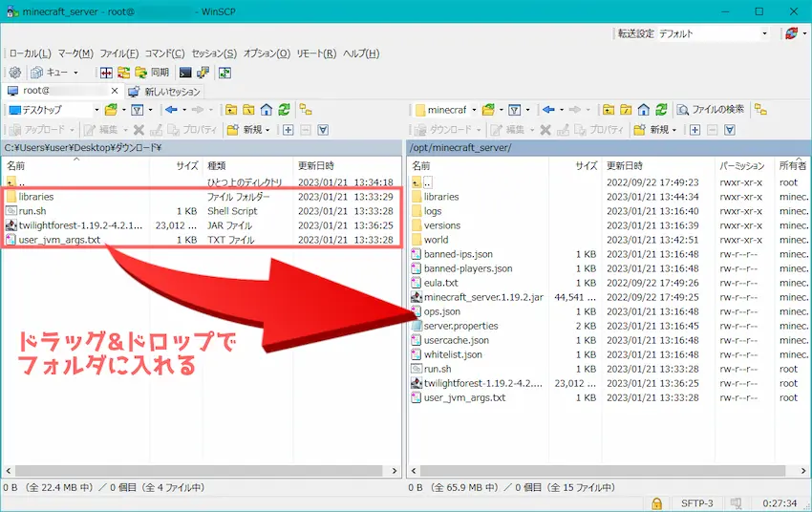Expand the remote panel 新規 dropdown arrow
The width and height of the screenshot is (812, 512).
coord(674,130)
